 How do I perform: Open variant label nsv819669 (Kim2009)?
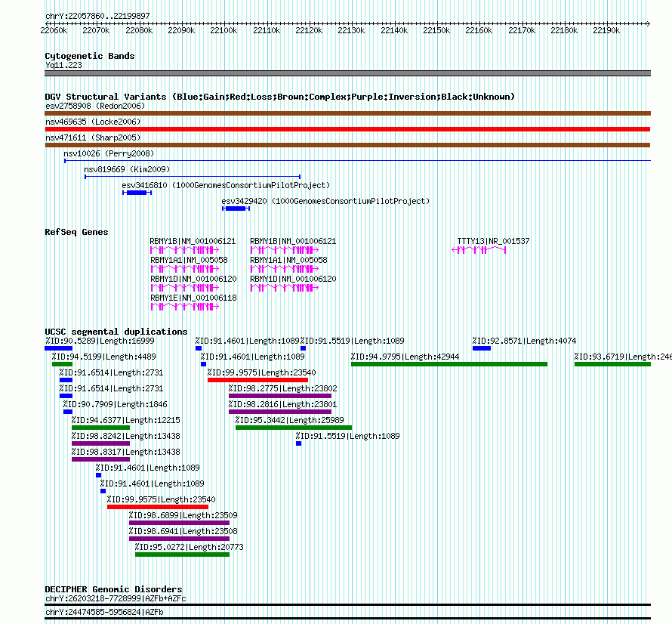click(127, 169)
